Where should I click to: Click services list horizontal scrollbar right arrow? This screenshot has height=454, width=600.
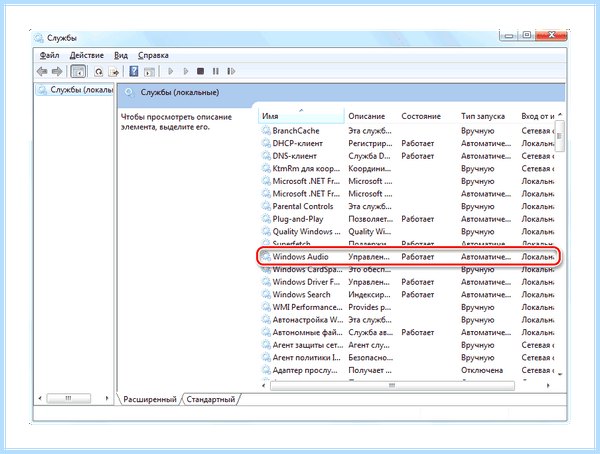tap(548, 385)
